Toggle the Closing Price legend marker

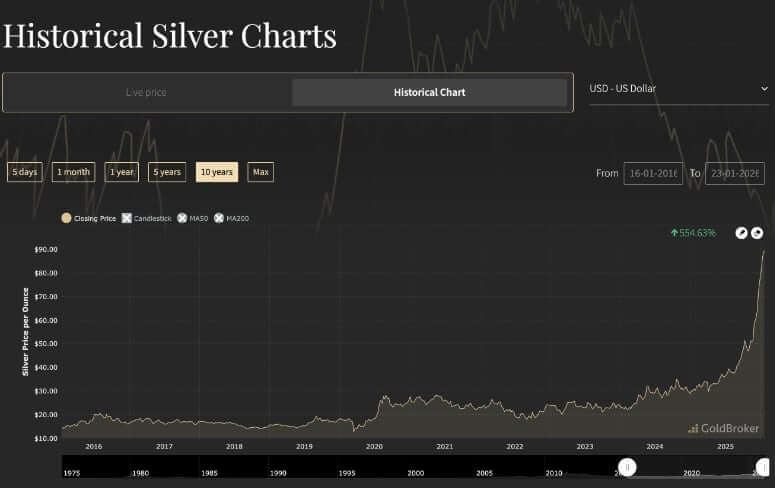pos(66,217)
